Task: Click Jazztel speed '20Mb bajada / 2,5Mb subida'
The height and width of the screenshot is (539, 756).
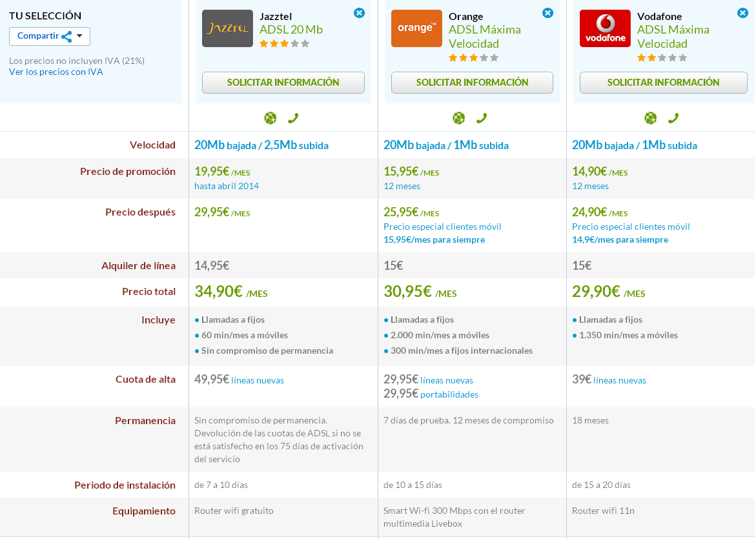Action: click(261, 145)
